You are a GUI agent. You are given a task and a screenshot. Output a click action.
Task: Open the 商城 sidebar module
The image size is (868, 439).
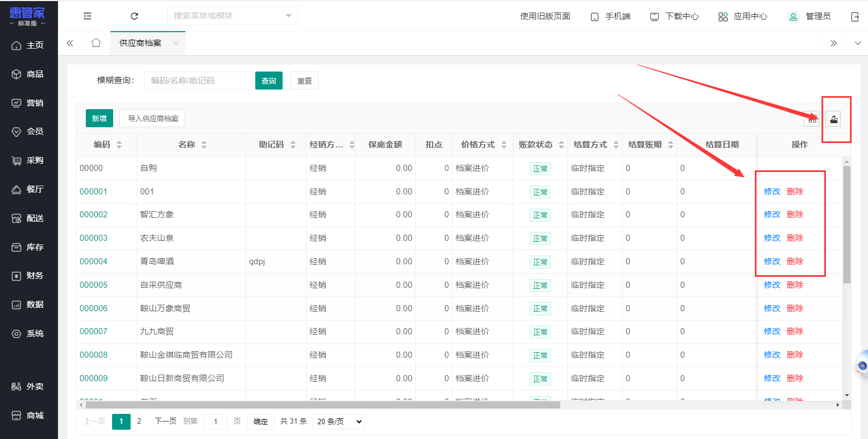click(x=28, y=416)
